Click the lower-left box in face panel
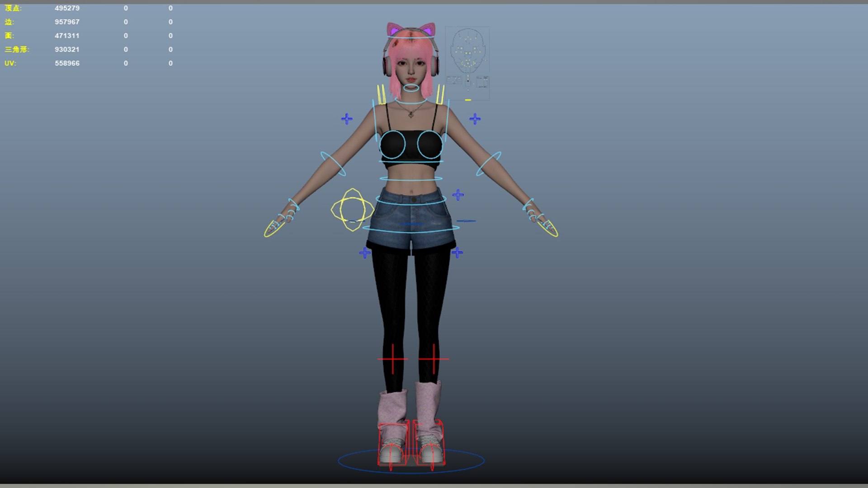The height and width of the screenshot is (488, 868). (454, 80)
